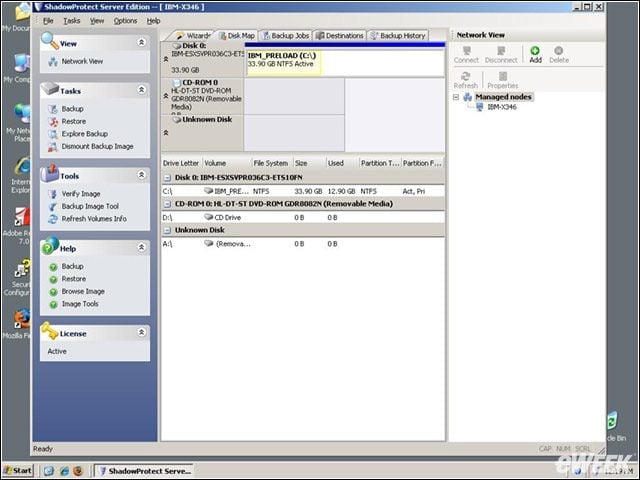This screenshot has width=640, height=480.
Task: Switch to the Destinations tab
Action: [340, 36]
